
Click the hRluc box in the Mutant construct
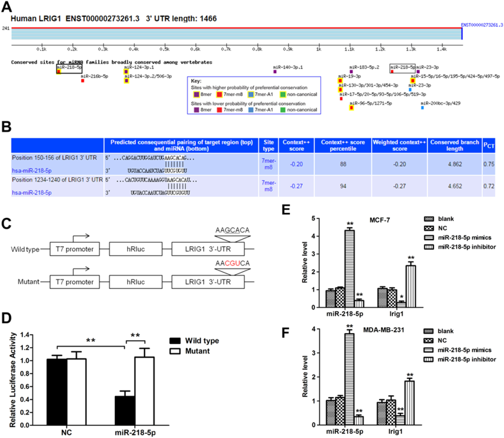136,282
